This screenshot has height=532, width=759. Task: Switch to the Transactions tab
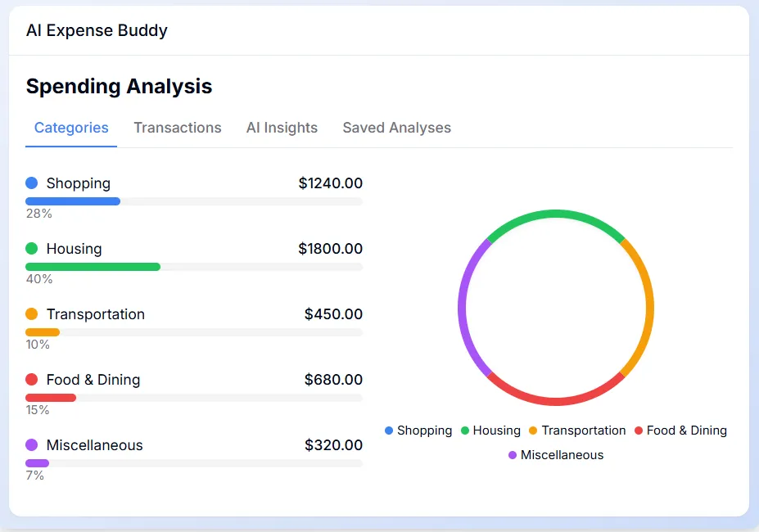[x=177, y=128]
